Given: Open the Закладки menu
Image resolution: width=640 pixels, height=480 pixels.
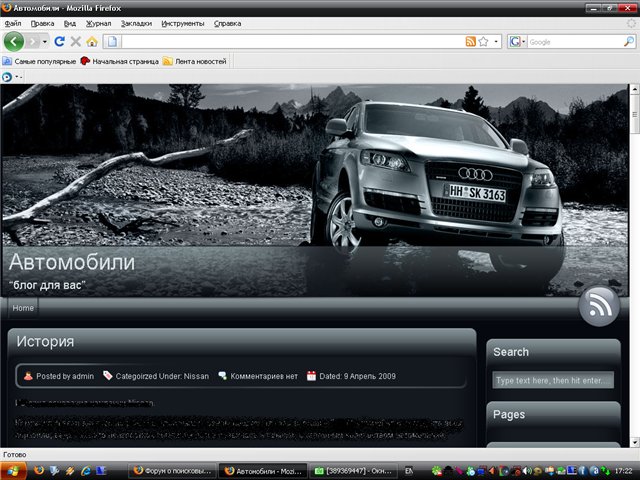Looking at the screenshot, I should [137, 22].
